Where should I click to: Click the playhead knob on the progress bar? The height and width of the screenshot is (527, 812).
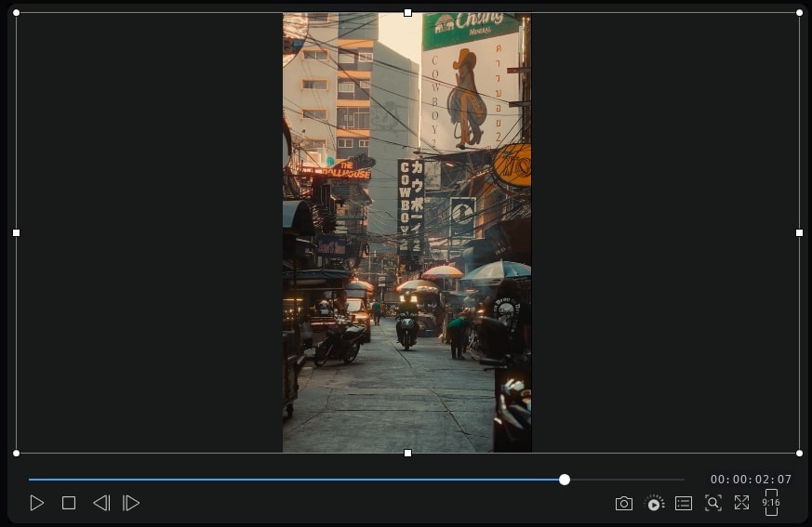pyautogui.click(x=565, y=480)
